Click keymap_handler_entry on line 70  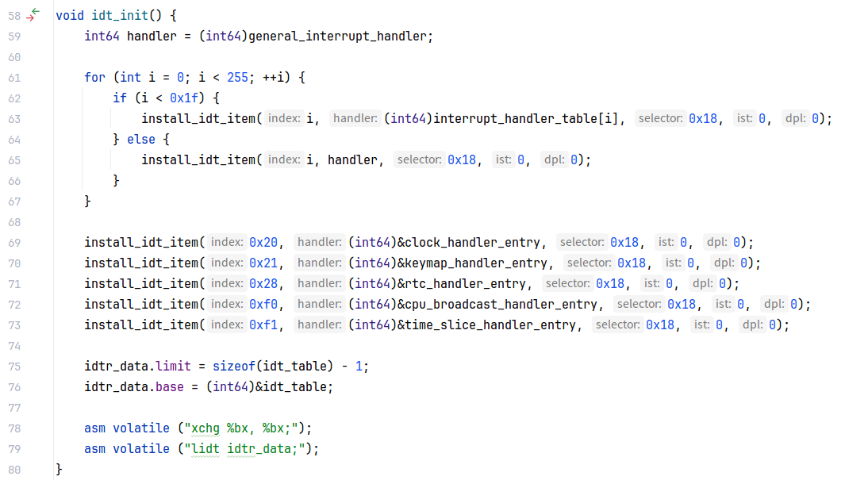475,263
